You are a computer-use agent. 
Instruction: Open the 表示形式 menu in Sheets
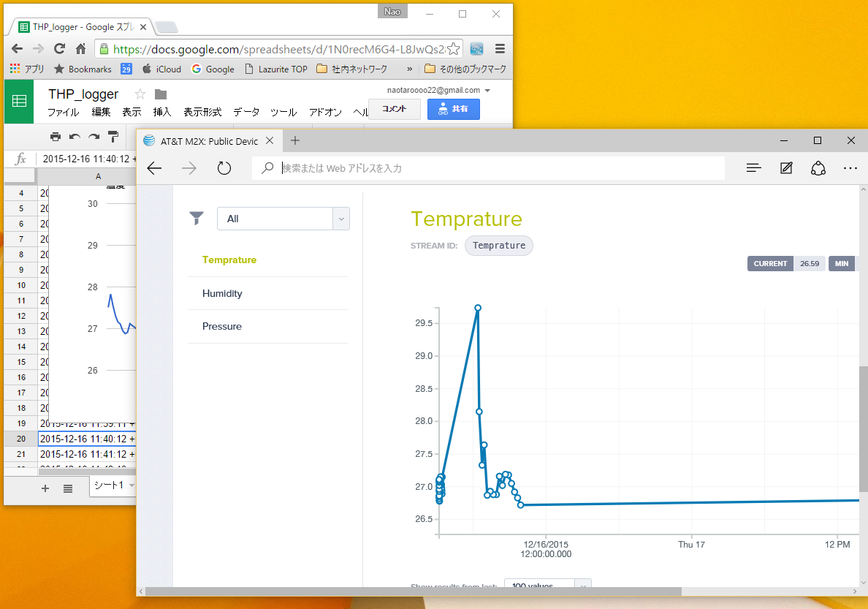tap(202, 112)
